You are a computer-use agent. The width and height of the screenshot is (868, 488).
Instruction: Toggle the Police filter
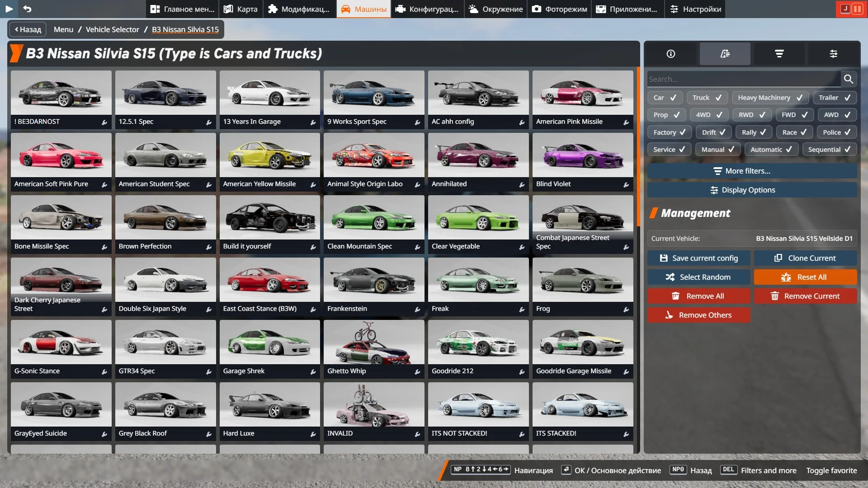click(837, 132)
